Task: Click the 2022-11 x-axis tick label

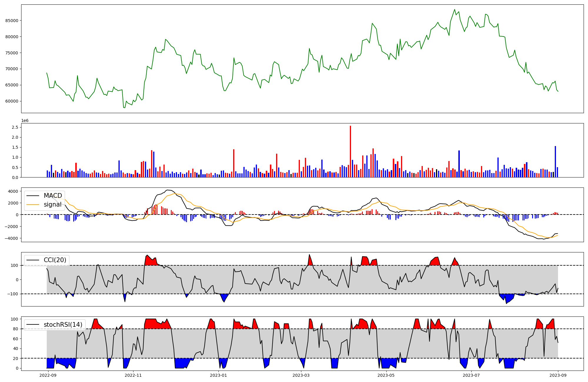Action: pos(133,375)
